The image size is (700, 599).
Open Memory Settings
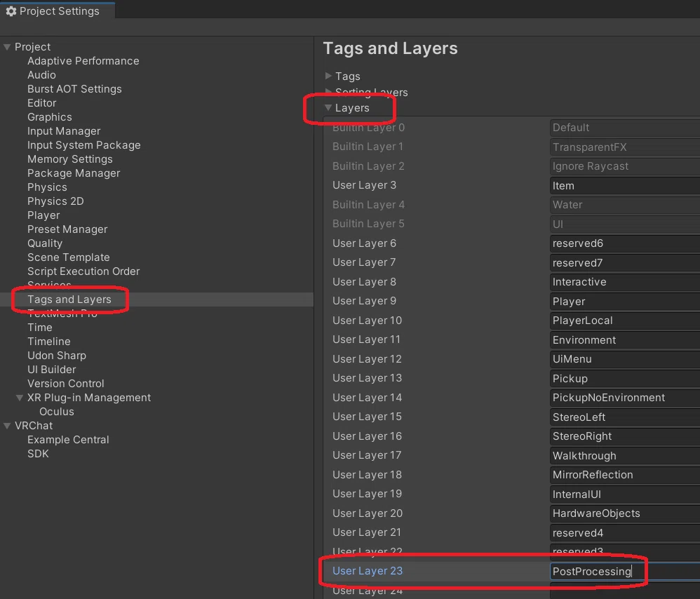coord(70,159)
